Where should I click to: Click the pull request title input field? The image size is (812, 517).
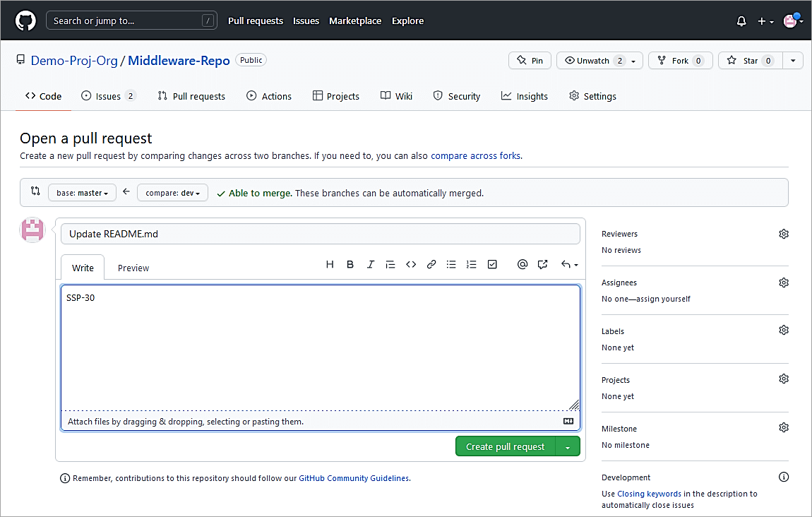(320, 234)
